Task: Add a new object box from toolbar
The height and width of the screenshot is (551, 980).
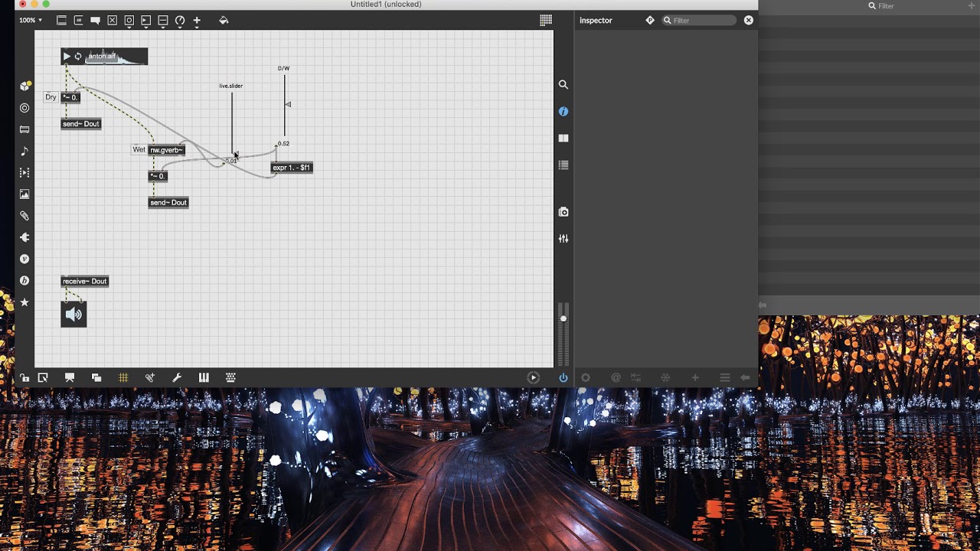Action: [x=61, y=21]
